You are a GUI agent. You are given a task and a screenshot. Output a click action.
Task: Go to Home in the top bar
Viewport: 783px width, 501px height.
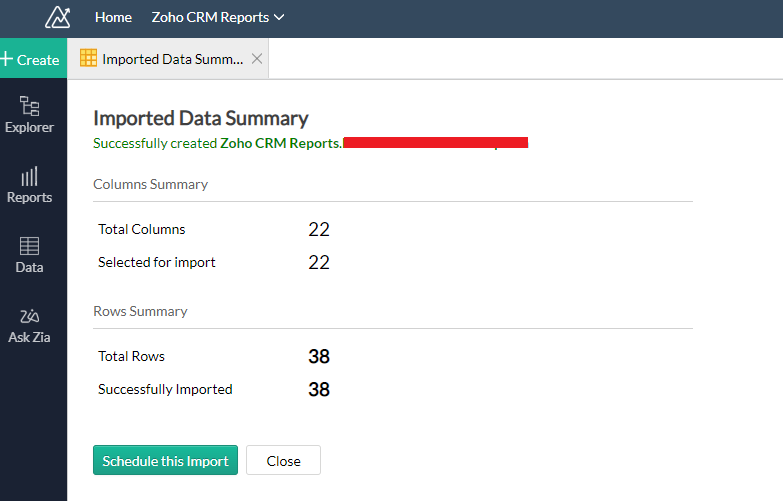(113, 17)
